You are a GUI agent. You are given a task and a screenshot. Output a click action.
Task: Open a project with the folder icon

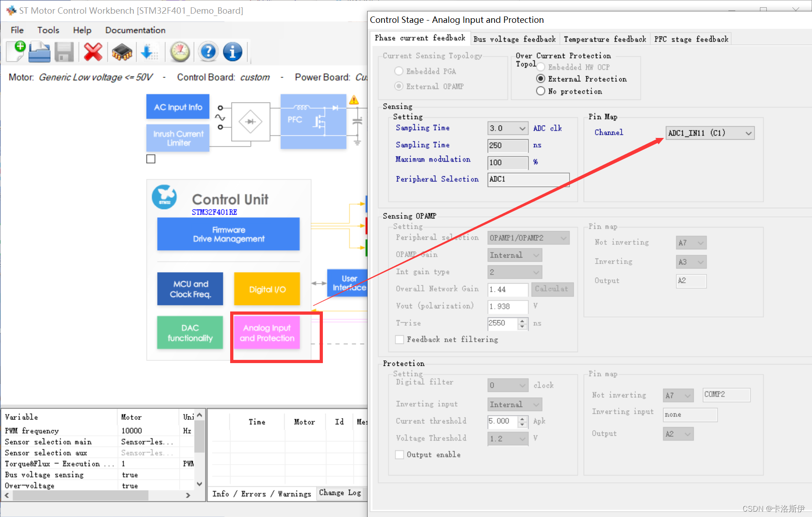tap(39, 52)
